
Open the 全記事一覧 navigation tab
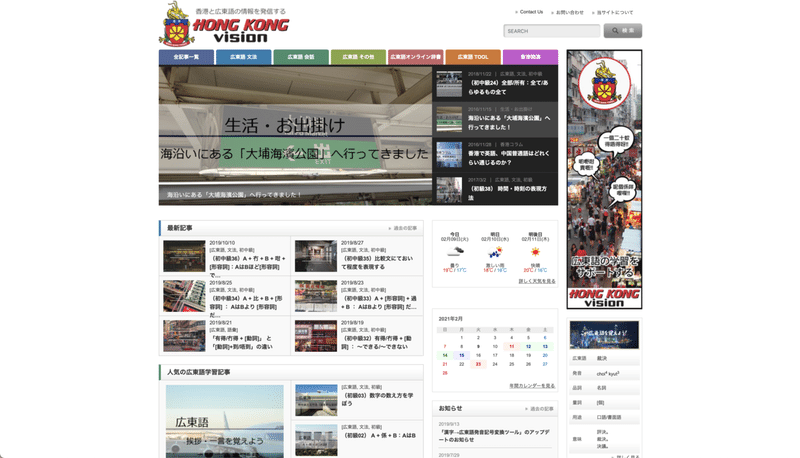click(186, 57)
